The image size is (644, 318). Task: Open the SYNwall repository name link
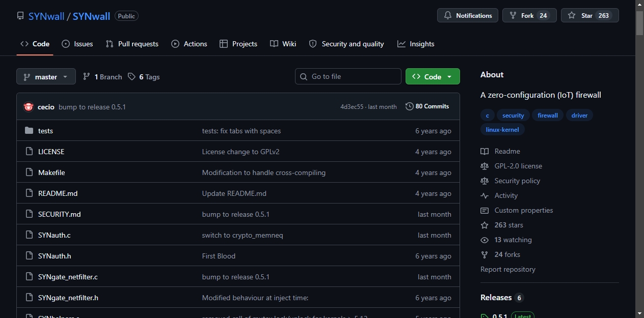pyautogui.click(x=91, y=16)
